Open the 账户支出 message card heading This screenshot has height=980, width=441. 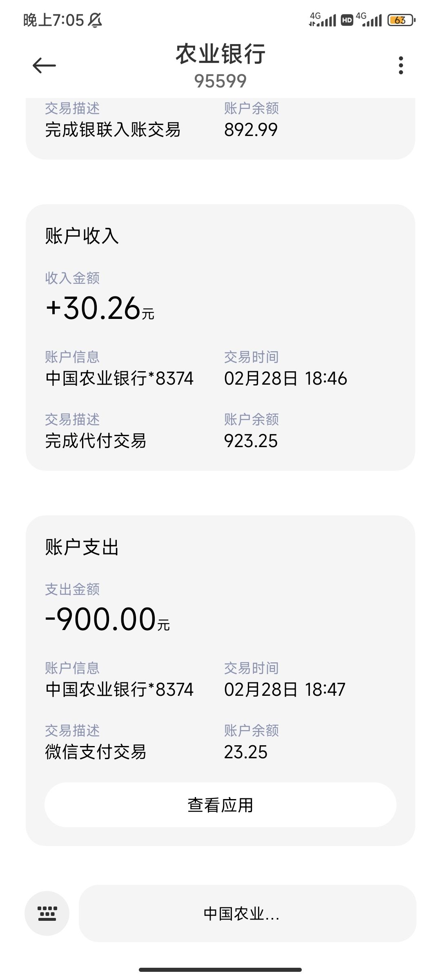point(82,547)
